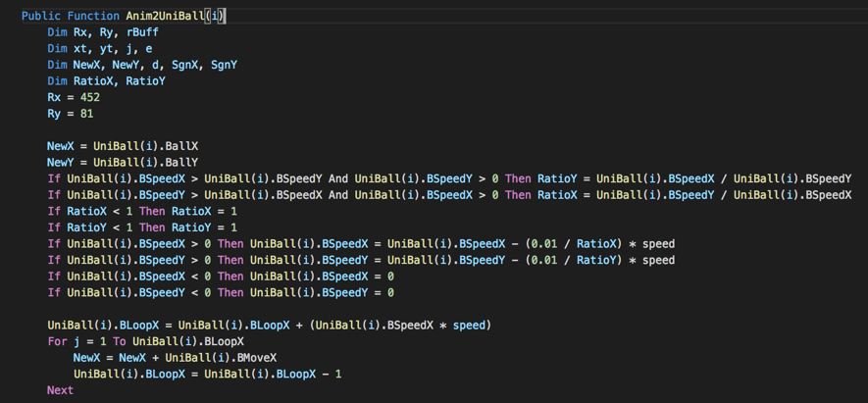Screen dimensions: 868x403
Task: Click the SgnY variable declaration
Action: [224, 66]
